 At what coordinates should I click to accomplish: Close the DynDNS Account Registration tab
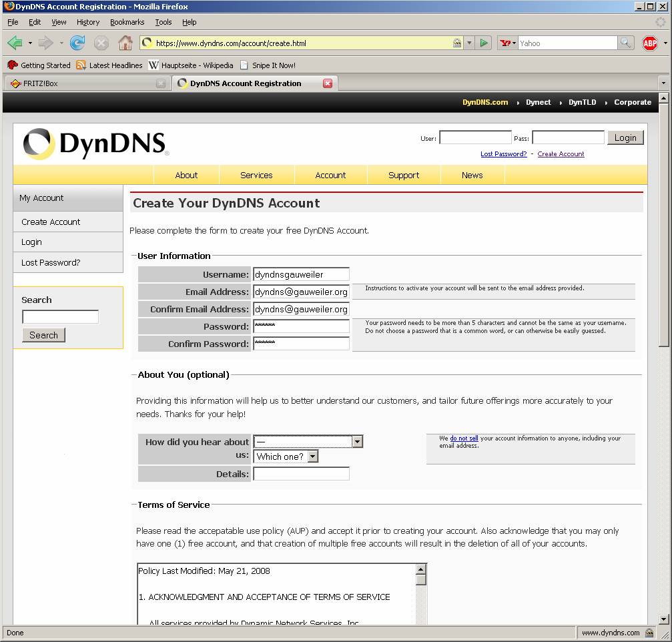[328, 83]
